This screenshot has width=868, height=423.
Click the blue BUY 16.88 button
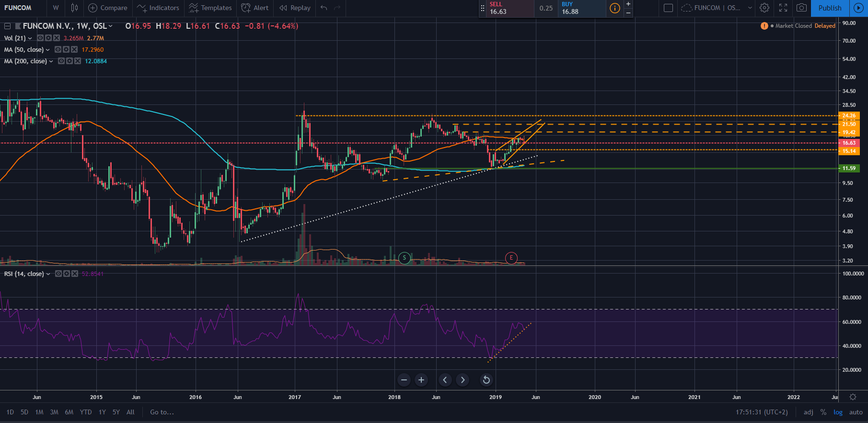581,8
